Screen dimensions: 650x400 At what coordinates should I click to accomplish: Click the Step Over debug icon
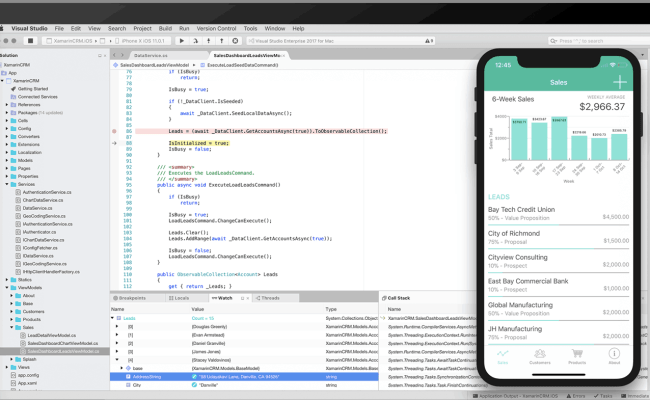coord(195,41)
